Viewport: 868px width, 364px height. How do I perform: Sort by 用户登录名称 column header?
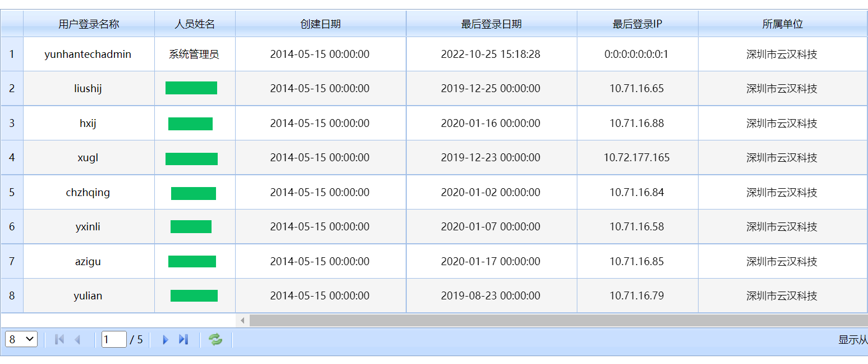[89, 24]
